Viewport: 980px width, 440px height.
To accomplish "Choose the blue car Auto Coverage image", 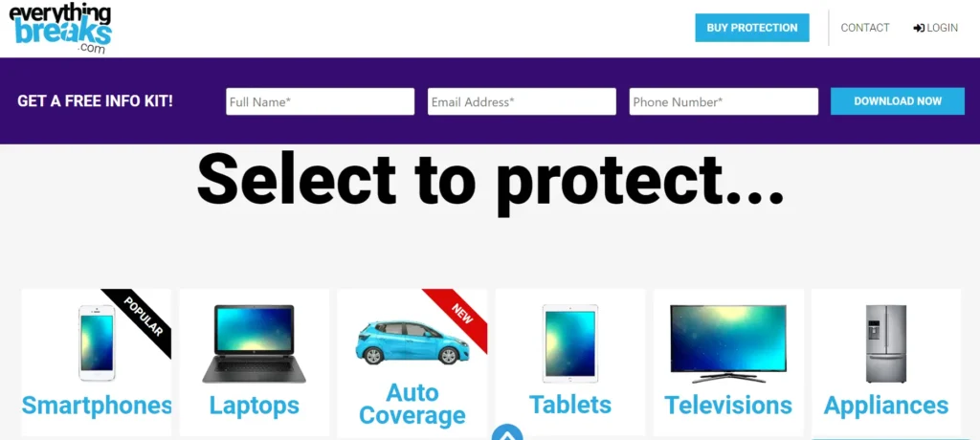I will coord(412,342).
